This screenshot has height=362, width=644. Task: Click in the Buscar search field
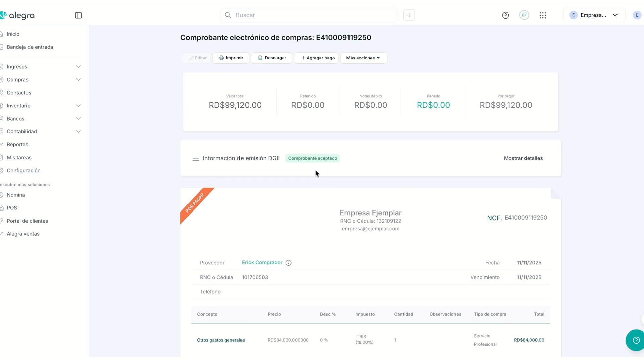pyautogui.click(x=309, y=15)
